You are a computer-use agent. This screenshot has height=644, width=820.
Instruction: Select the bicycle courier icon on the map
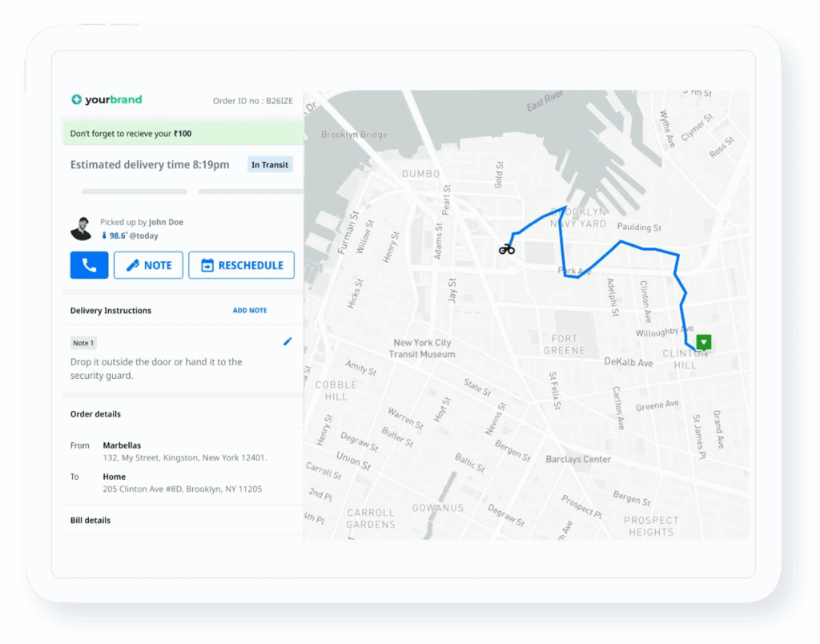coord(507,248)
